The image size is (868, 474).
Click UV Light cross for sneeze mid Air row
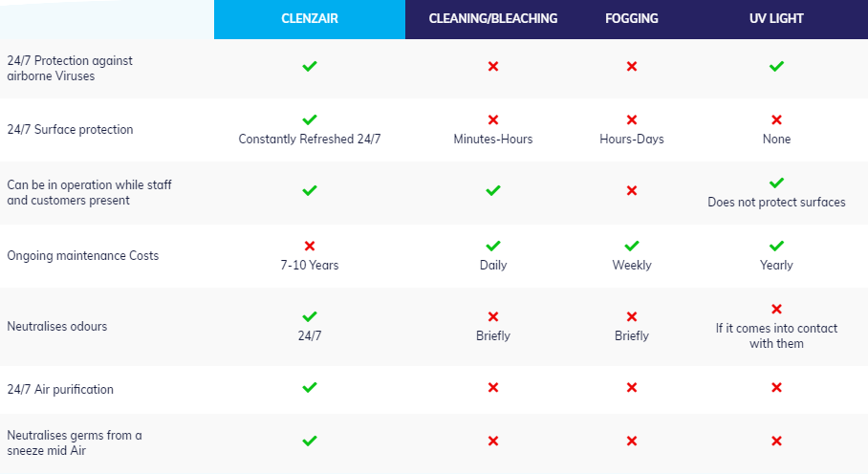point(776,441)
